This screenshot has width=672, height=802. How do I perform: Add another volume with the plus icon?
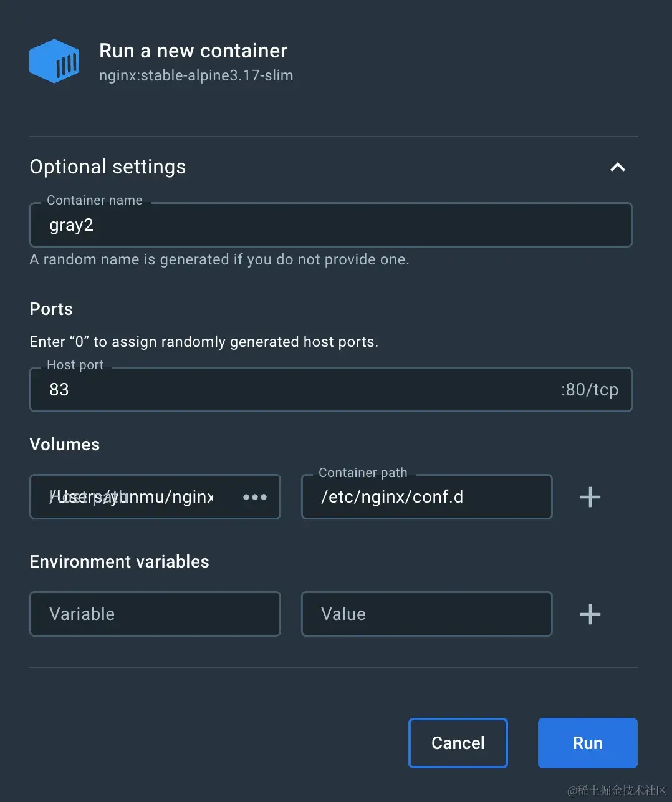pos(590,497)
